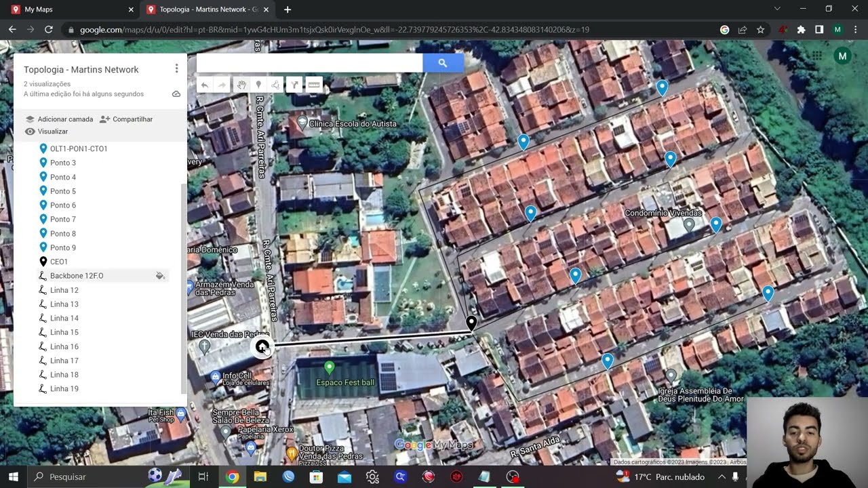Select the measure distance ruler tool
This screenshot has width=868, height=488.
coord(313,85)
